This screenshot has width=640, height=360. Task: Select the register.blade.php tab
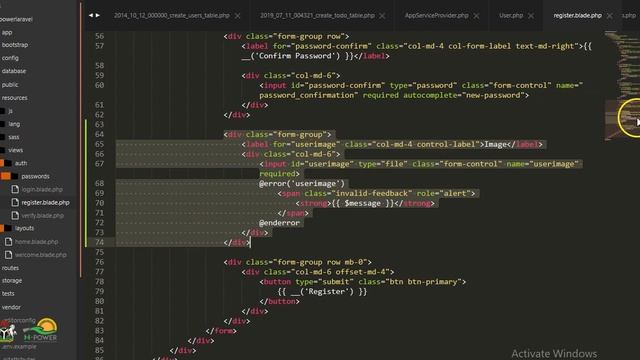tap(578, 16)
